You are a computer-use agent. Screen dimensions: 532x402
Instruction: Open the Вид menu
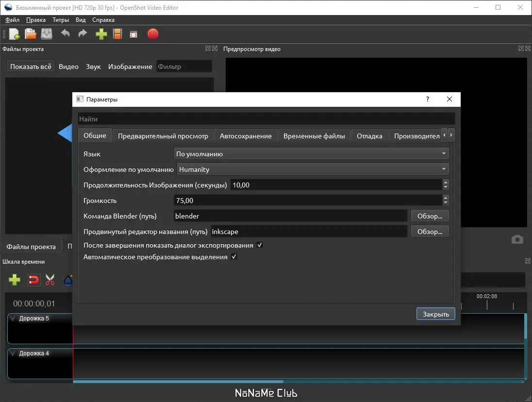tap(81, 20)
